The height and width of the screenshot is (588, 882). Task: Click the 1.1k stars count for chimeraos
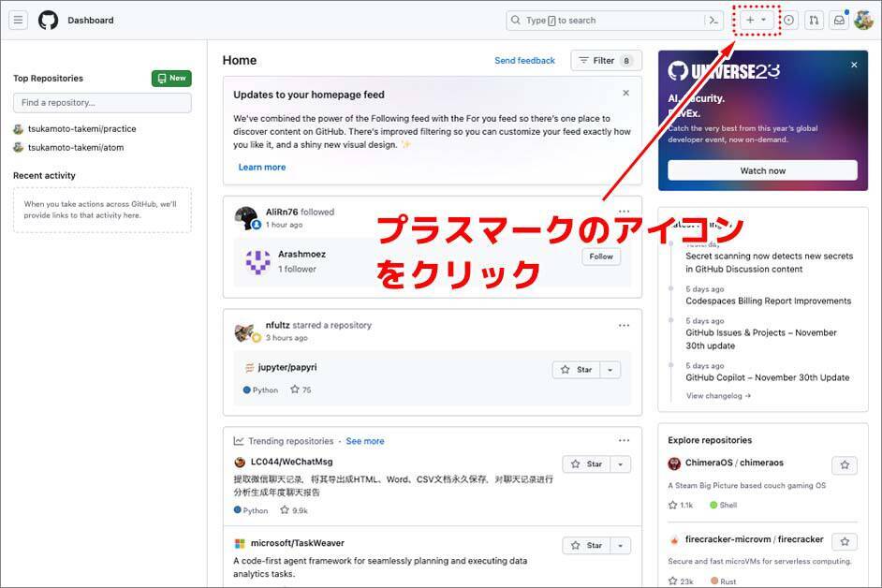click(681, 506)
